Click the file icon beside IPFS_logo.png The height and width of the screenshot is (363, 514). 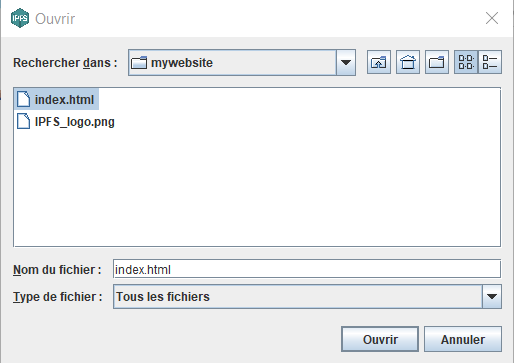(23, 121)
